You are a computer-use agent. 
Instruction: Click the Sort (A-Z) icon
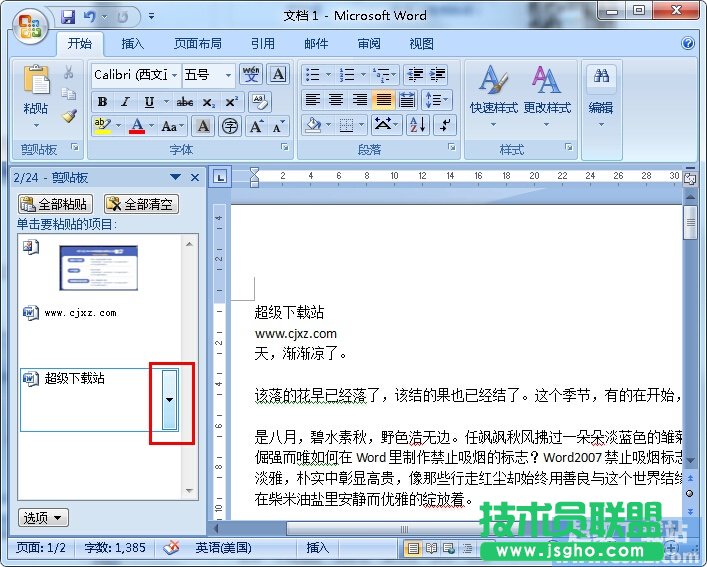(417, 125)
